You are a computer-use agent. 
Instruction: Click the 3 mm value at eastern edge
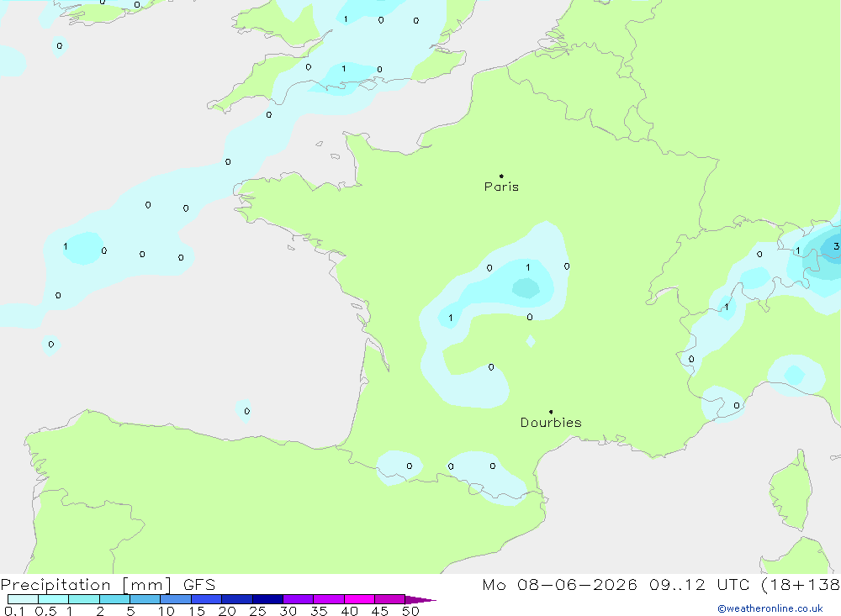(836, 246)
